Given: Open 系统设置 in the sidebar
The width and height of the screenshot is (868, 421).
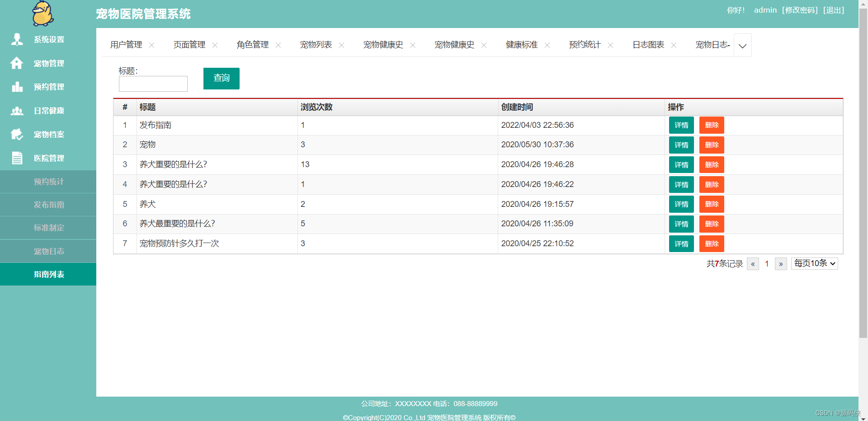Looking at the screenshot, I should 48,39.
